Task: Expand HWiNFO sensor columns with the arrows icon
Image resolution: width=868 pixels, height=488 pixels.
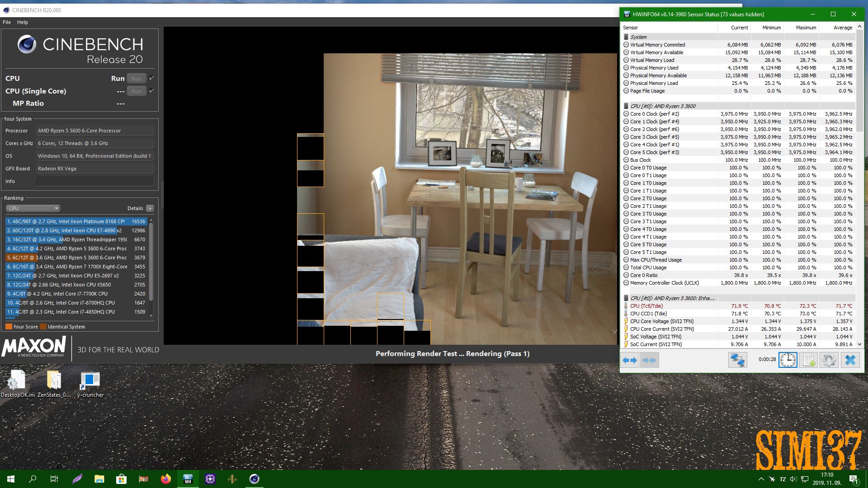Action: pyautogui.click(x=629, y=360)
